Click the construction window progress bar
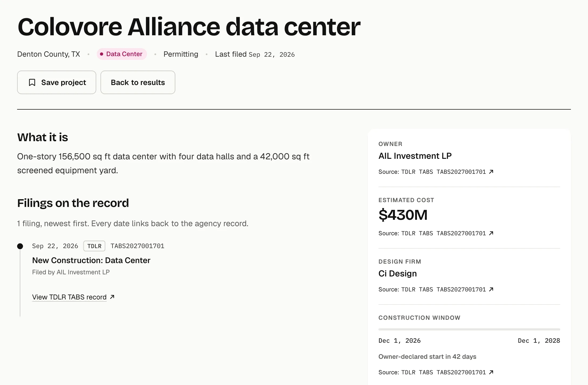This screenshot has width=588, height=385. [469, 329]
